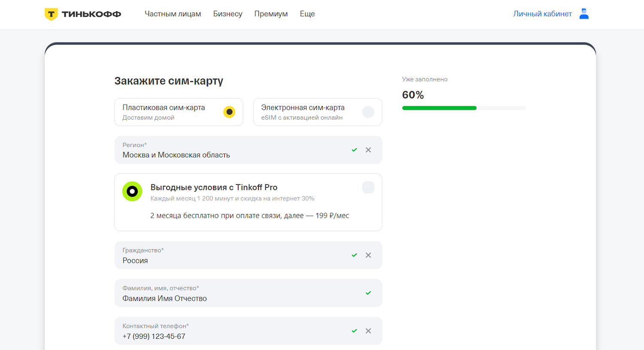Enable the Tinkoff Pro checkbox
The image size is (644, 350).
tap(368, 187)
